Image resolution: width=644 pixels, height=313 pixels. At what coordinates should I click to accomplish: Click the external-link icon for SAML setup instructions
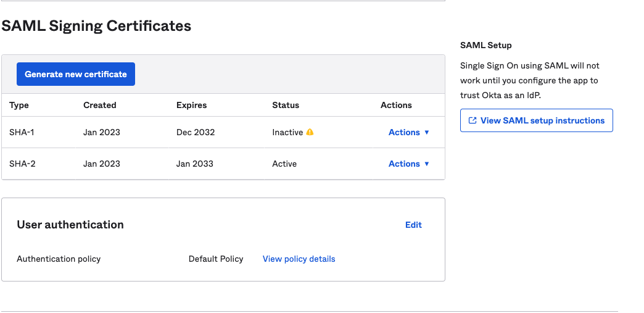coord(473,120)
